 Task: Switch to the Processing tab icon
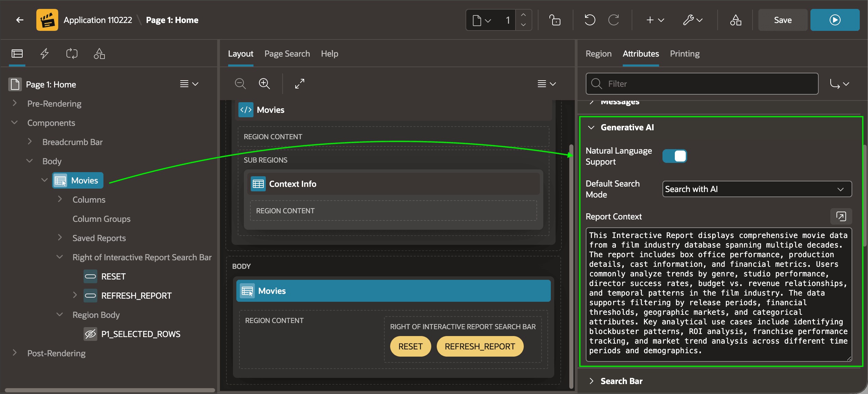pos(72,54)
